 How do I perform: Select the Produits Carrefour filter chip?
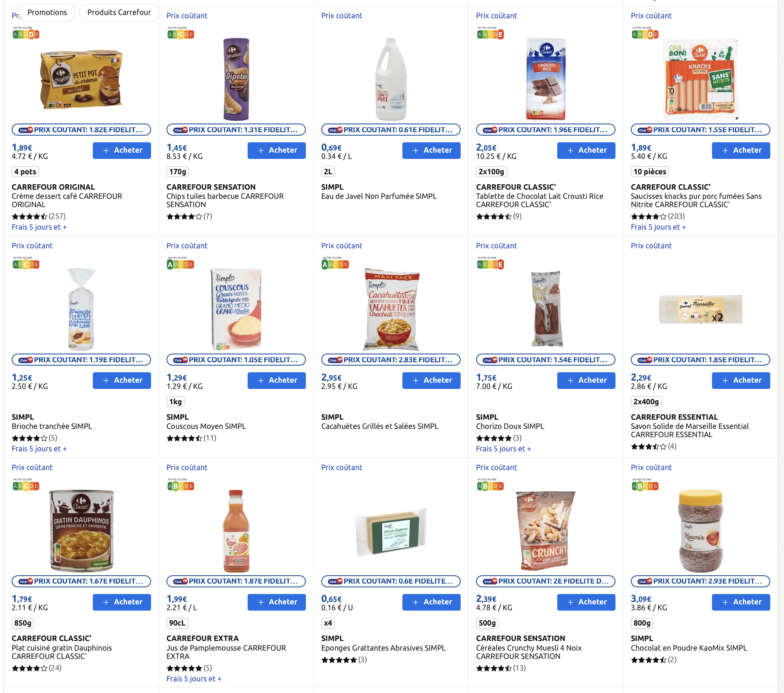pyautogui.click(x=119, y=12)
